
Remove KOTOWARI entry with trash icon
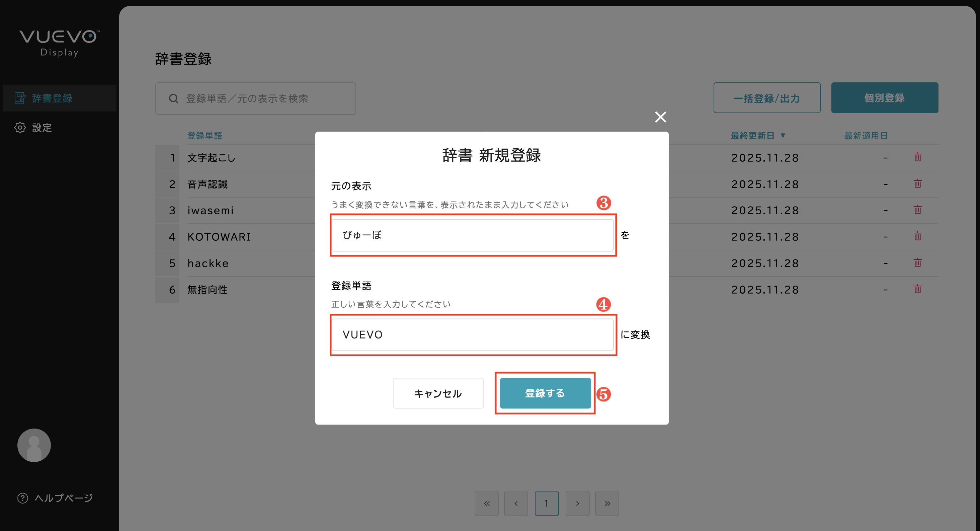pyautogui.click(x=917, y=236)
